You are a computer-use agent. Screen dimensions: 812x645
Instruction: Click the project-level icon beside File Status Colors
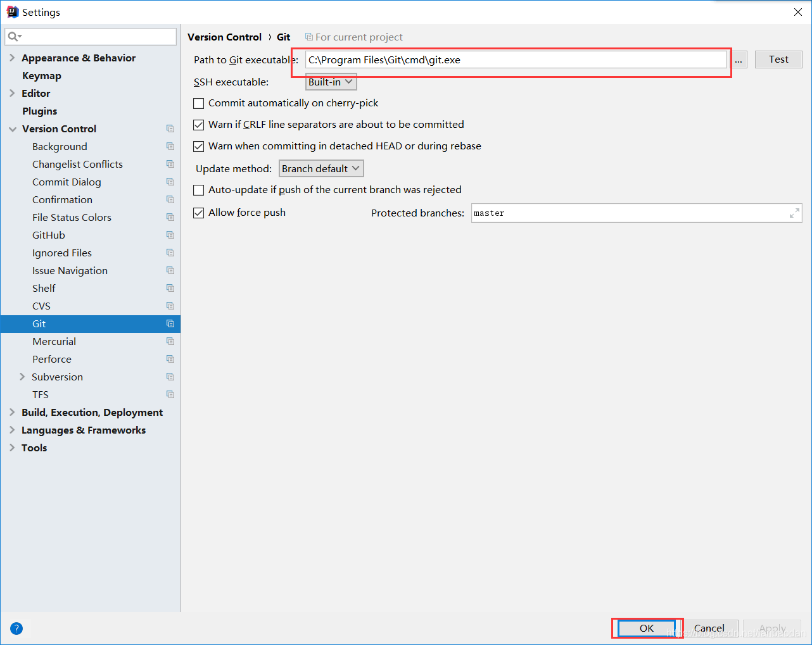pyautogui.click(x=170, y=217)
